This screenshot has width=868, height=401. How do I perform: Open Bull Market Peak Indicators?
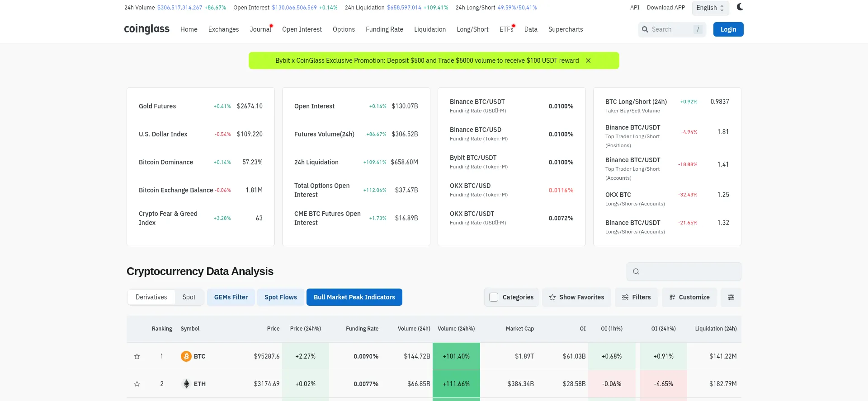coord(354,297)
